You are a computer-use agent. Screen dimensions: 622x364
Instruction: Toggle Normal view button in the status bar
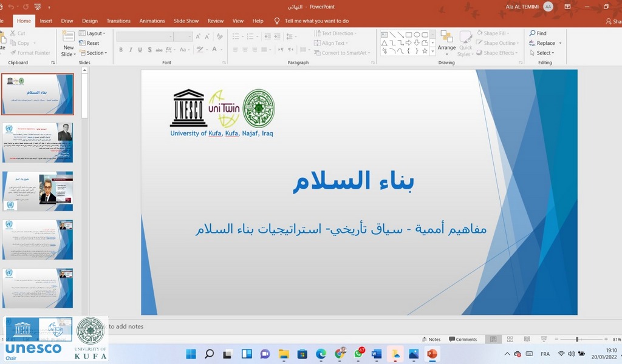pos(493,339)
